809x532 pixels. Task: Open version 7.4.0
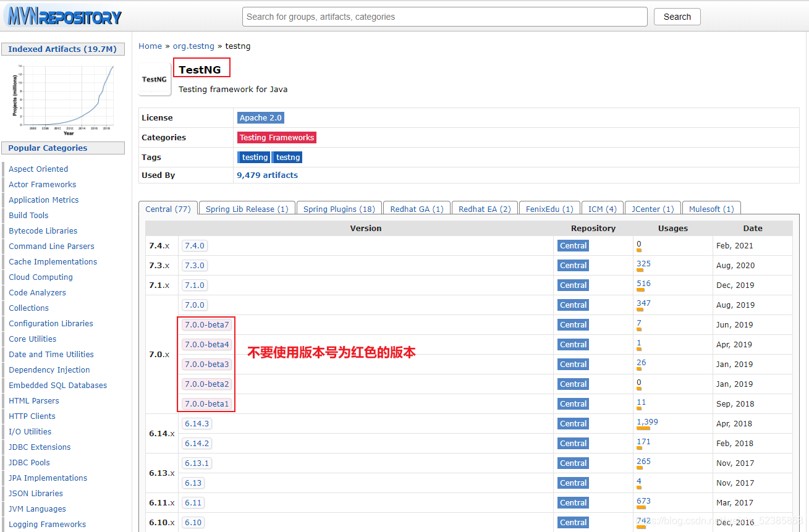194,245
